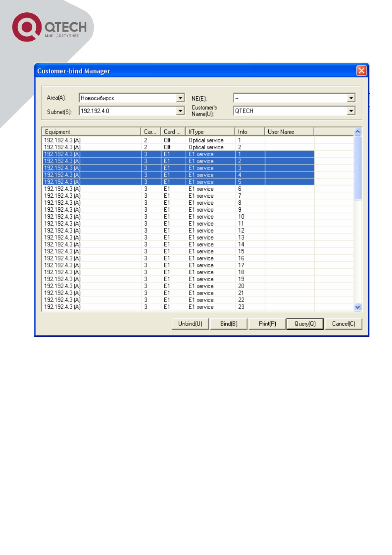Open the Area dropdown arrow
Screen dimensions: 392x555
tap(180, 98)
